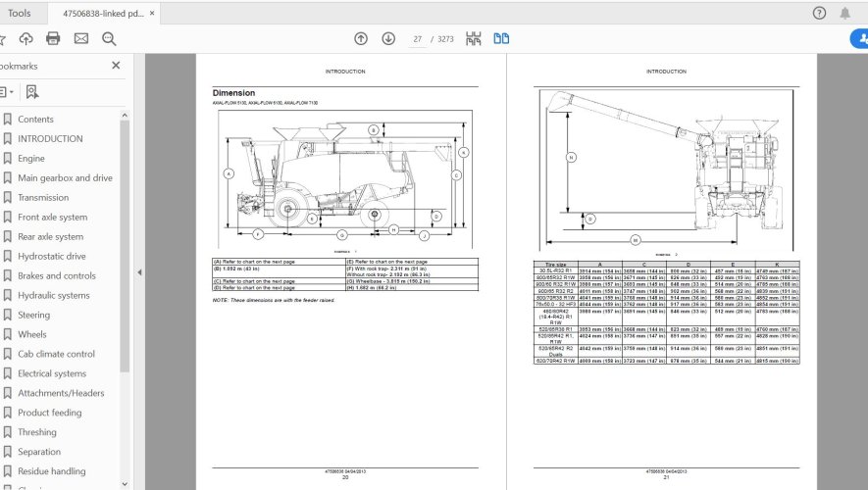Upload the file to cloud
Viewport: 868px width, 490px height.
click(26, 39)
